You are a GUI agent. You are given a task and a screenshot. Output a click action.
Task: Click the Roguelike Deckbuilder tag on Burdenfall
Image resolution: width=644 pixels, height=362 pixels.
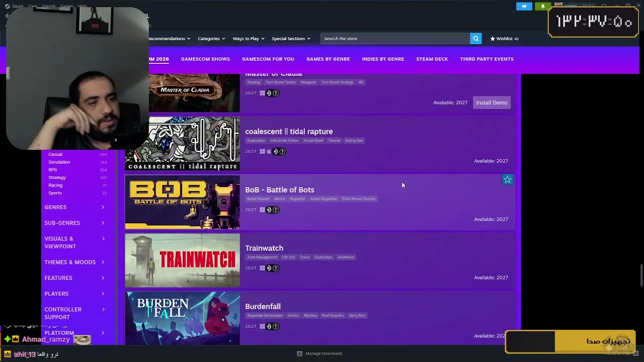click(x=265, y=315)
